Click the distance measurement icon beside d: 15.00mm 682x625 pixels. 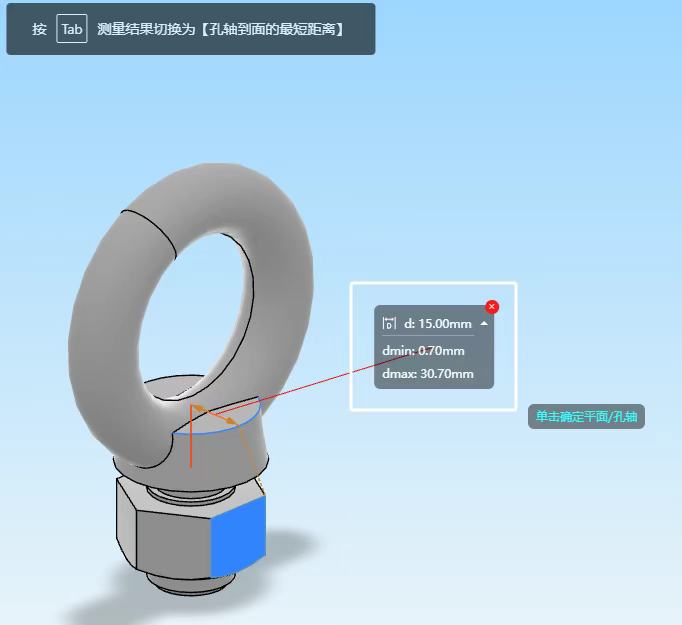[x=389, y=324]
